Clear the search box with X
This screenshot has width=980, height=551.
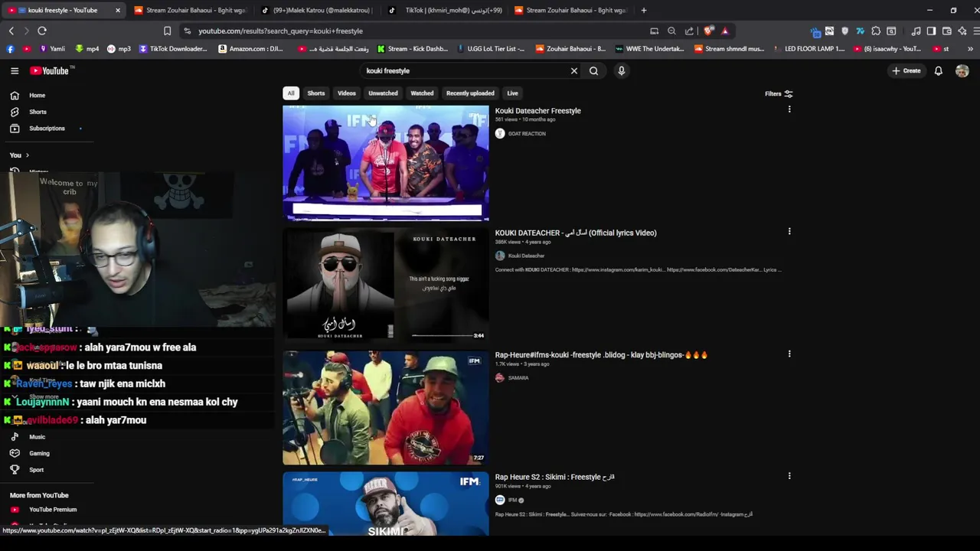pyautogui.click(x=574, y=71)
